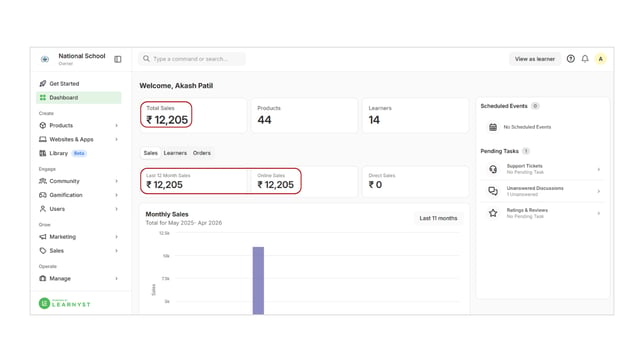The height and width of the screenshot is (362, 644).
Task: Click the Monthly Sales chart title
Action: point(167,214)
